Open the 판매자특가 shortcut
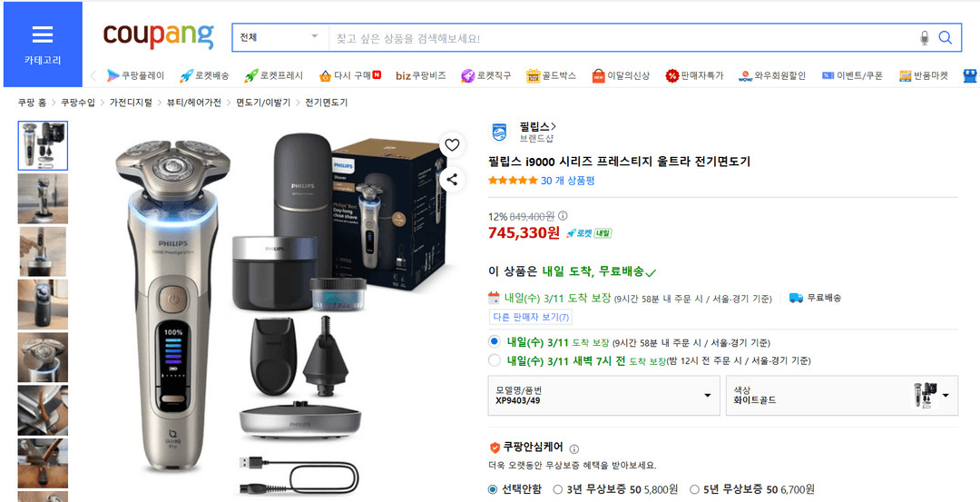This screenshot has height=502, width=980. click(x=694, y=75)
